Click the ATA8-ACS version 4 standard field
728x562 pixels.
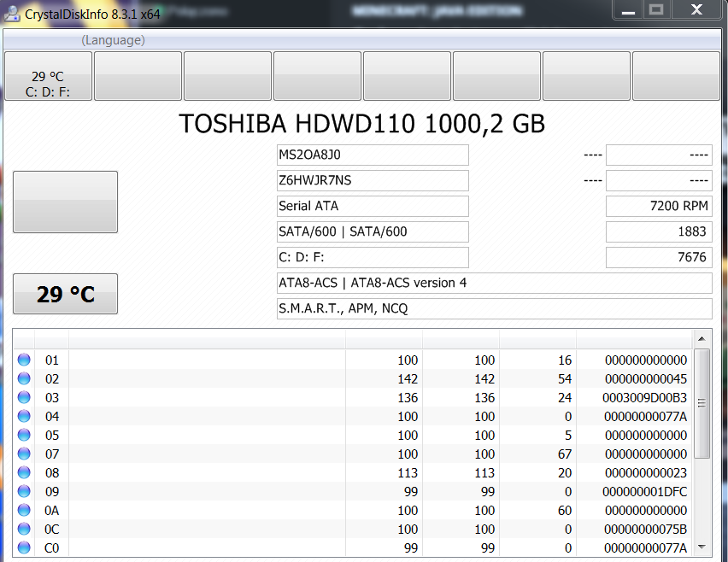(495, 283)
